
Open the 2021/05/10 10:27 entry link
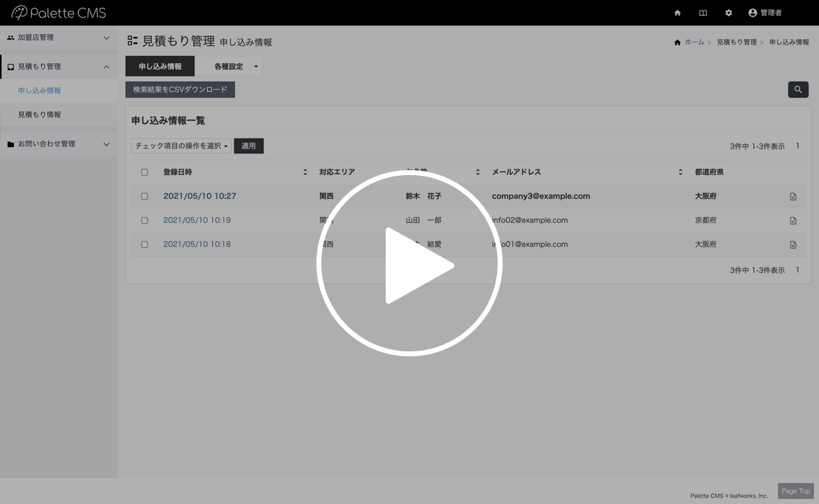click(199, 196)
